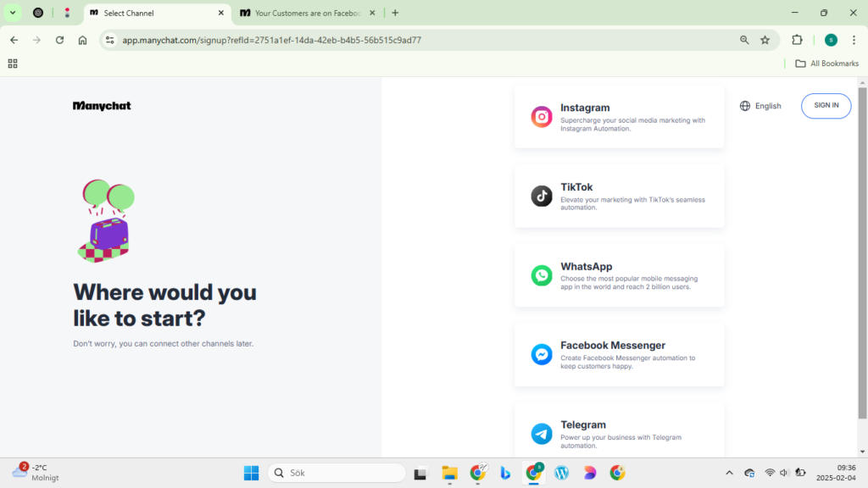Click the page vertical scrollbar

[x=862, y=254]
